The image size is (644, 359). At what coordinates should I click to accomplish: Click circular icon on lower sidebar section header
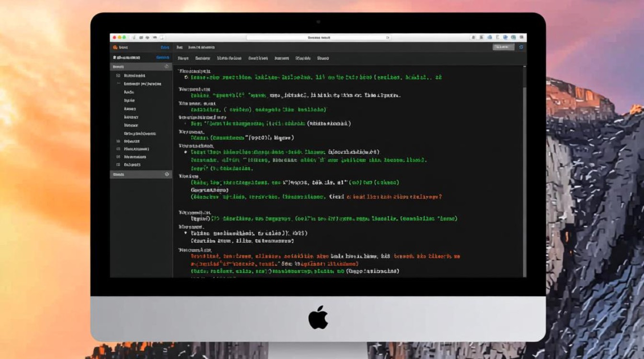[167, 174]
